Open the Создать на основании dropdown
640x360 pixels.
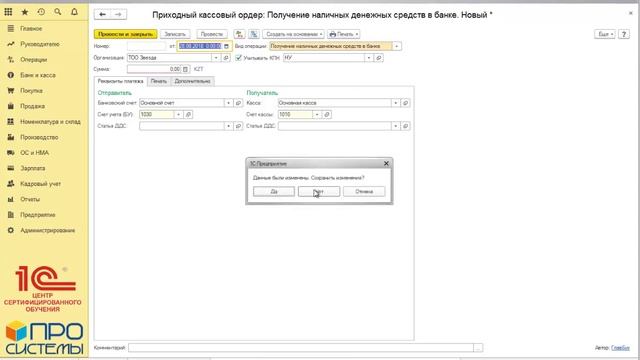pyautogui.click(x=293, y=34)
